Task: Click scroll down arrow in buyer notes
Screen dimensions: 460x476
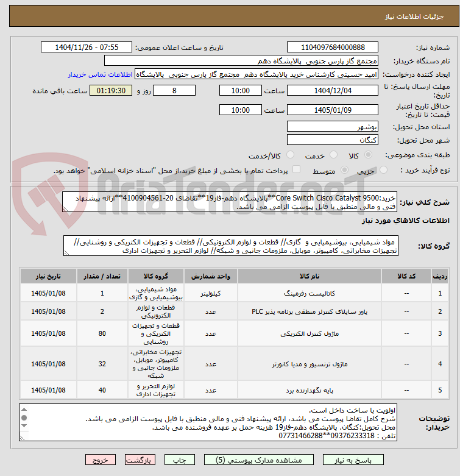Action: coord(24,425)
